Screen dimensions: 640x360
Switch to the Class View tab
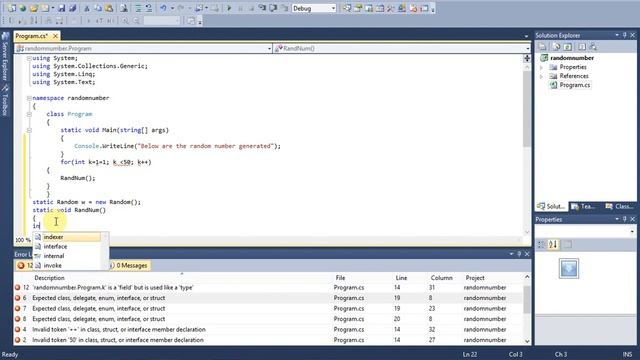point(619,207)
